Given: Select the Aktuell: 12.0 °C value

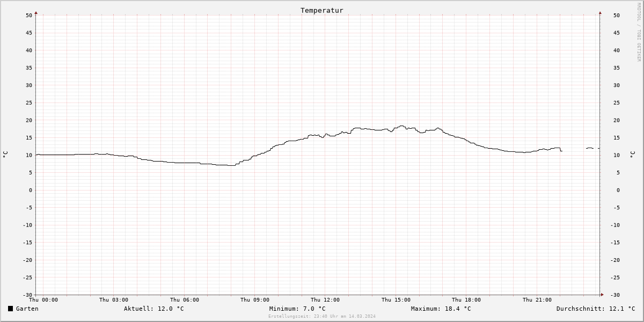Looking at the screenshot, I should point(153,309).
